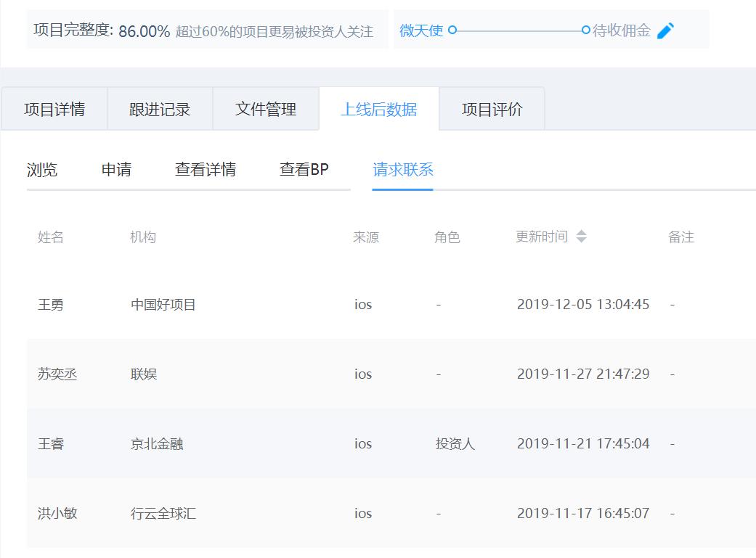The image size is (756, 558).
Task: Click 王勇 in the name column
Action: [52, 304]
